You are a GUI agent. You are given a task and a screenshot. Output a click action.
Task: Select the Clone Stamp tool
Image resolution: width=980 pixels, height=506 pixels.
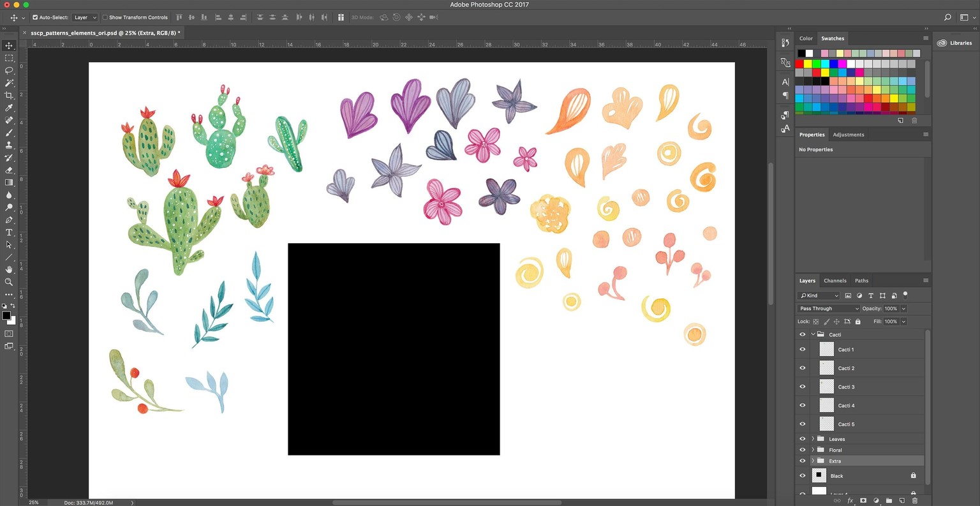point(9,145)
